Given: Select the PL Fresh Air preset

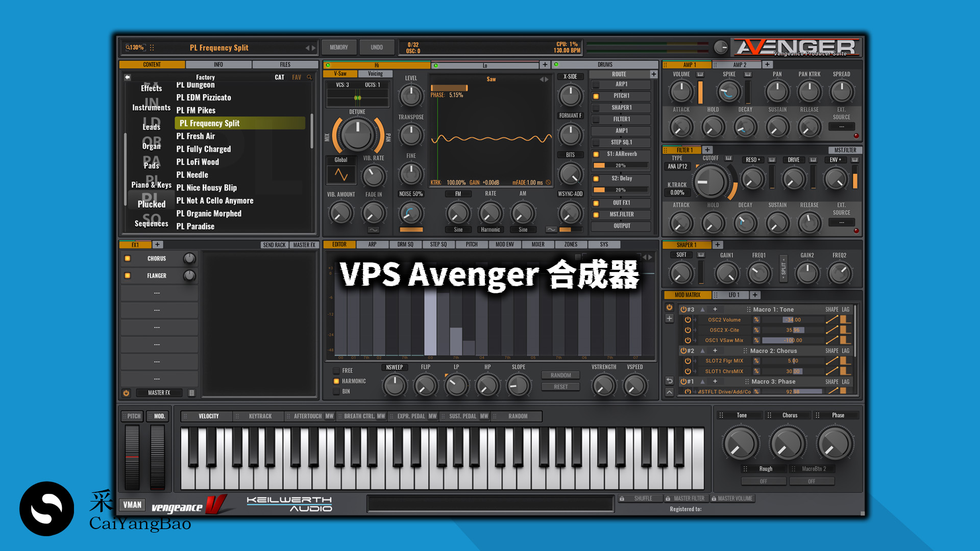Looking at the screenshot, I should [195, 136].
